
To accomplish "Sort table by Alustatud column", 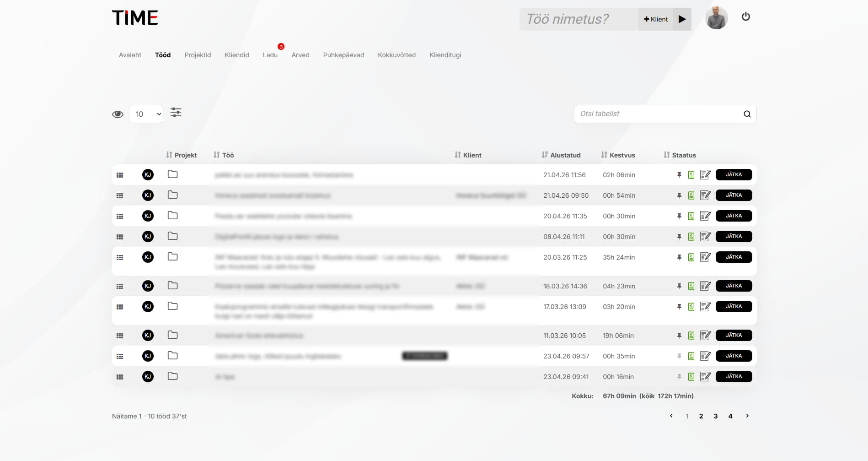I will click(x=561, y=155).
